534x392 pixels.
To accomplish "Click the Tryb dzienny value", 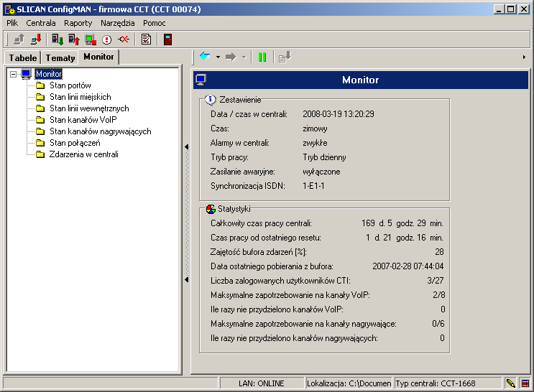I will pyautogui.click(x=324, y=157).
